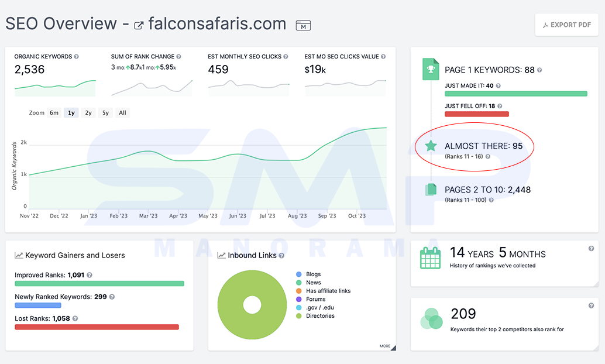
Task: Select the 5y zoom range
Action: [x=105, y=113]
